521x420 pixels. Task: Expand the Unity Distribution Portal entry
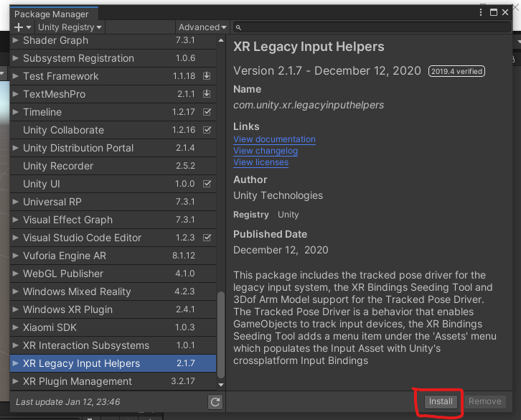pyautogui.click(x=15, y=148)
